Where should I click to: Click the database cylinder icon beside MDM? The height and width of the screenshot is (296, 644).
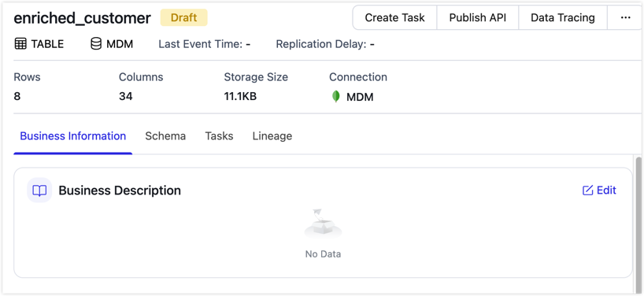96,43
